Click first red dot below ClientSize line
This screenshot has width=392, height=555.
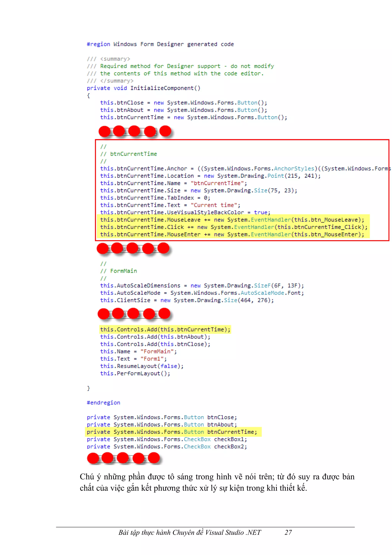(104, 314)
